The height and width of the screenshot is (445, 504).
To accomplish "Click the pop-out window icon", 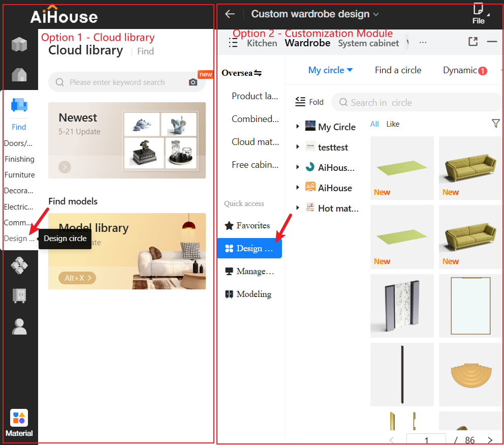I will pos(473,42).
